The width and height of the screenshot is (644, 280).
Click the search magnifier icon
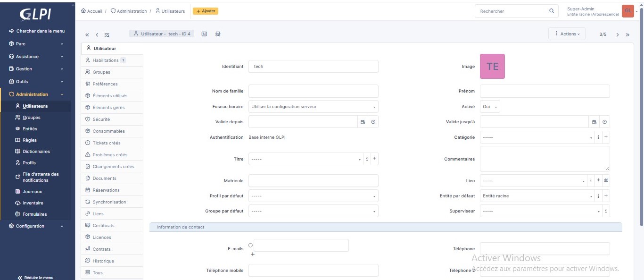pyautogui.click(x=552, y=11)
